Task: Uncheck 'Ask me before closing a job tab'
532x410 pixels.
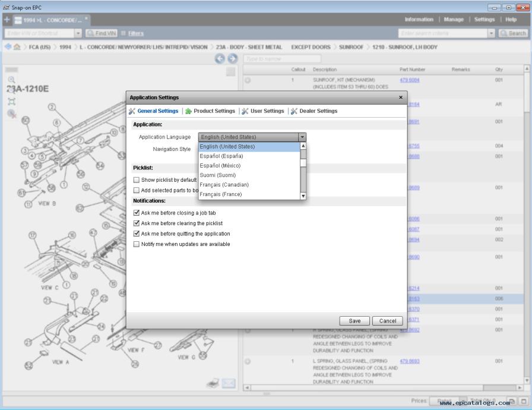Action: click(x=137, y=213)
